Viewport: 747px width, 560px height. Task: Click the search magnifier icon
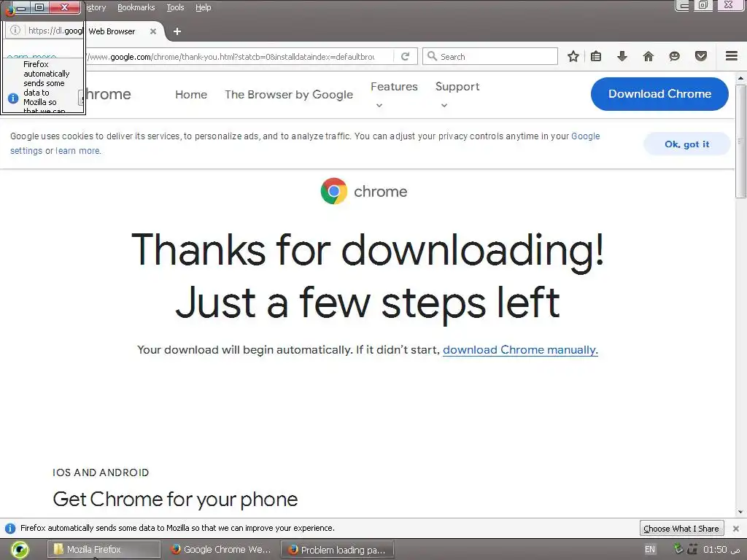[432, 56]
